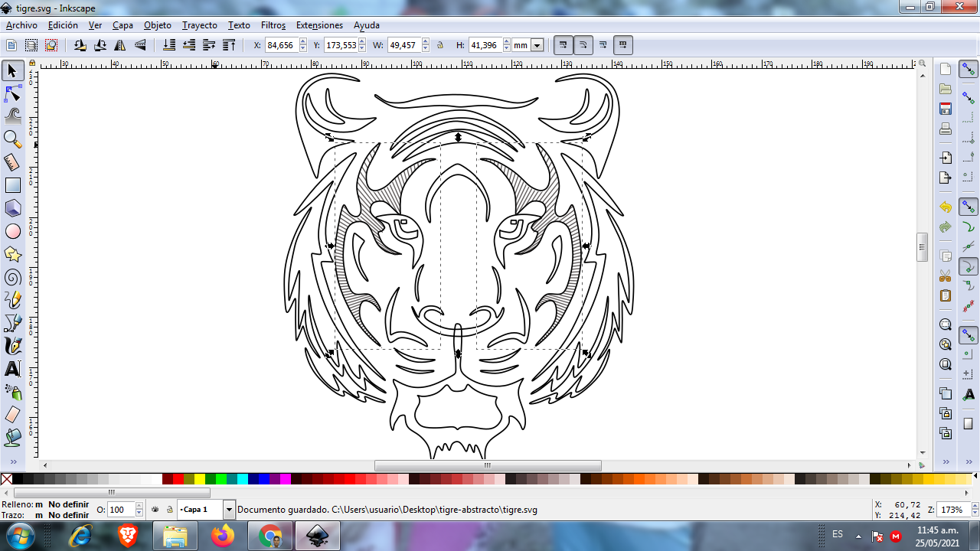The image size is (980, 551).
Task: Open zoom percentage spinner arrows
Action: [974, 510]
